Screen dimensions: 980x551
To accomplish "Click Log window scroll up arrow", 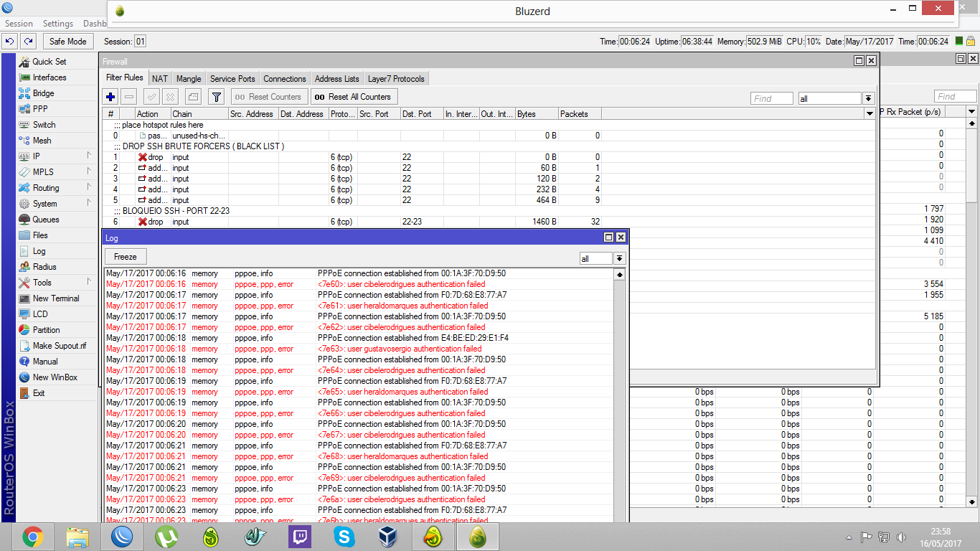I will [x=620, y=274].
